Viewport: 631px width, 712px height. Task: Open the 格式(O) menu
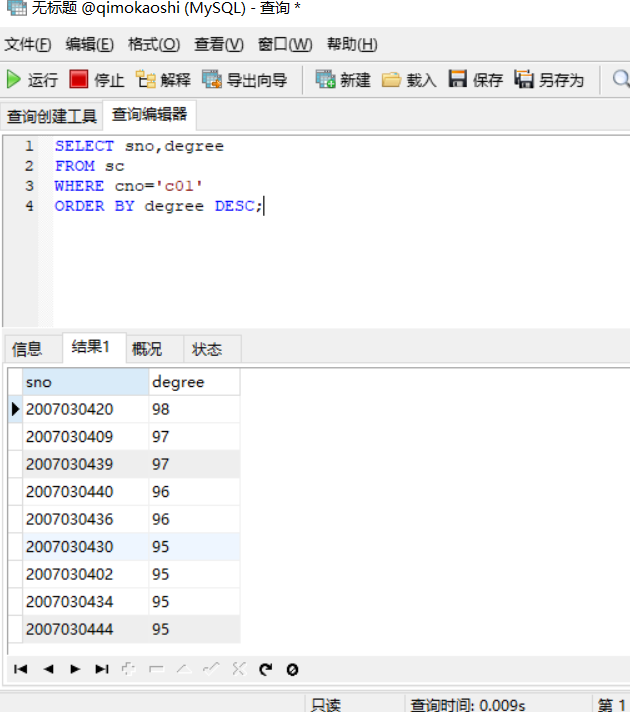[154, 44]
